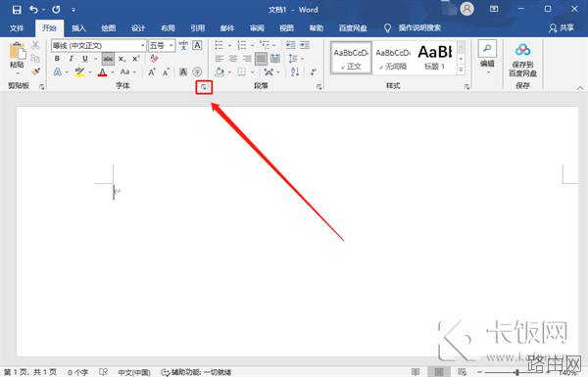Click the Increase Indent icon

pos(305,45)
